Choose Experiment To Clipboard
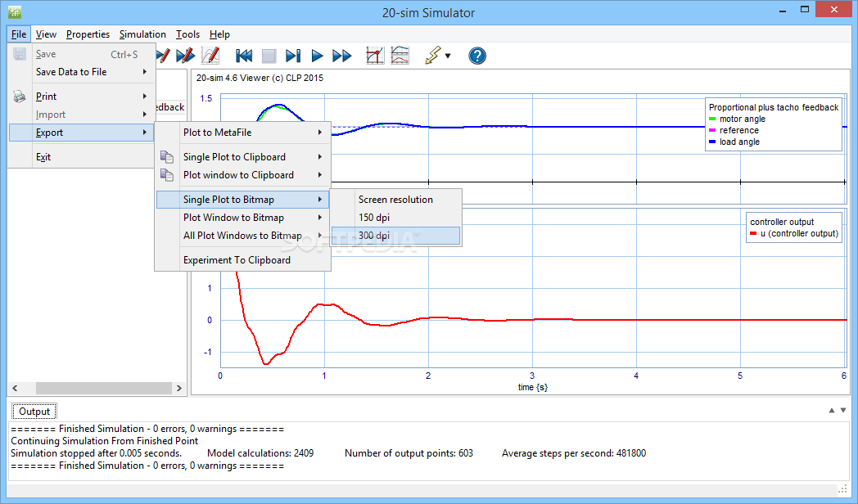 point(242,260)
